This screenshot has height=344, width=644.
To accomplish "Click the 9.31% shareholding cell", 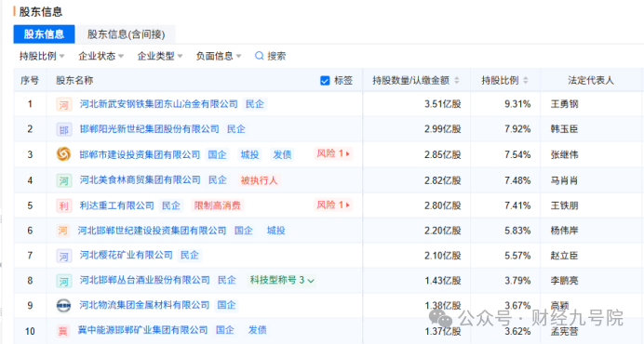I will click(x=517, y=104).
